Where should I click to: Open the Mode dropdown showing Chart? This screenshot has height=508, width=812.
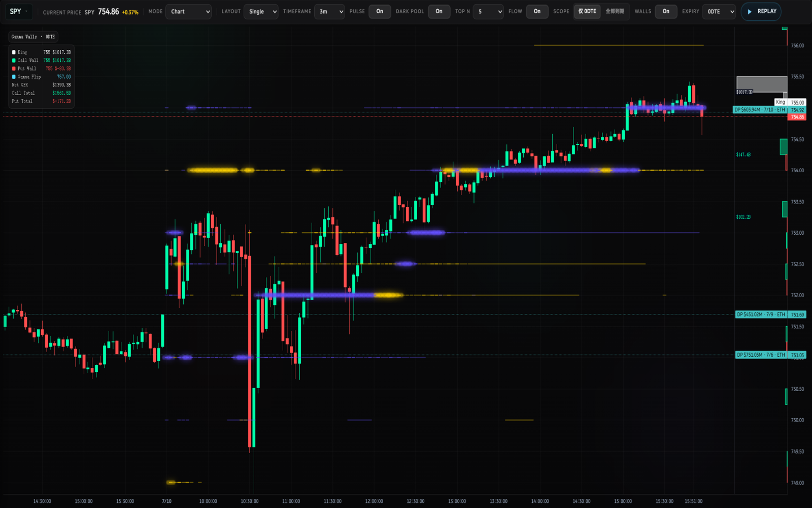(x=188, y=11)
